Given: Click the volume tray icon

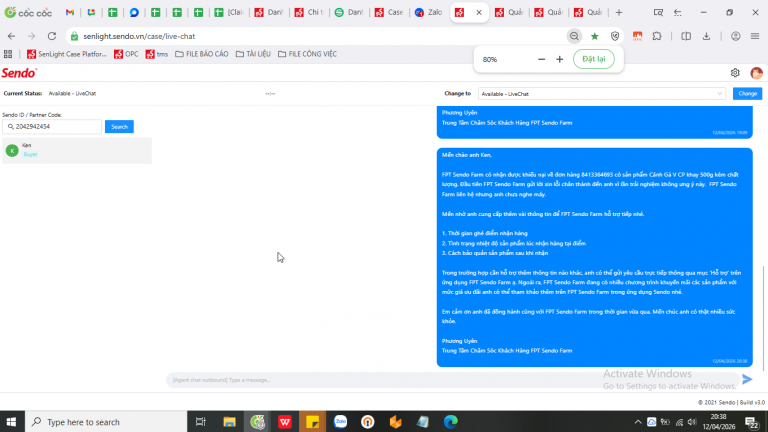Looking at the screenshot, I should (692, 422).
